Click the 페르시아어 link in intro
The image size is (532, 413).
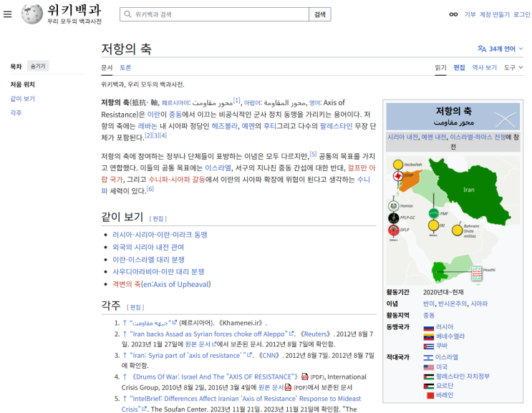coord(175,103)
